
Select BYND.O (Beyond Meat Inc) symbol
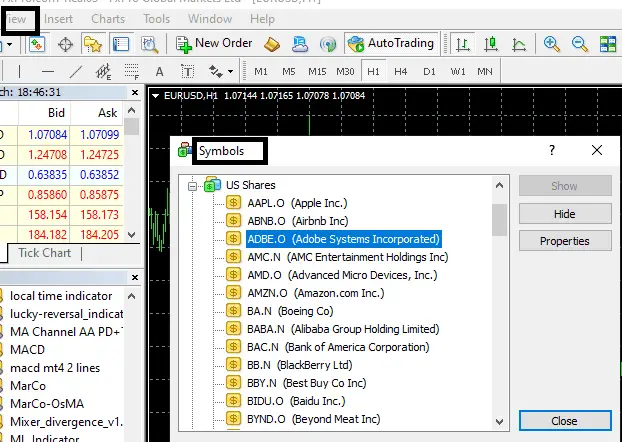(x=313, y=419)
